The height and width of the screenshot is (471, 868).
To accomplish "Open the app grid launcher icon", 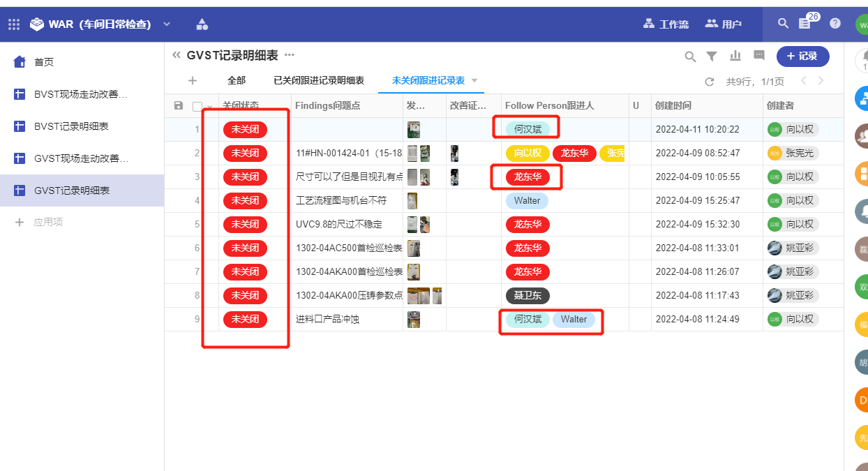I will point(14,24).
